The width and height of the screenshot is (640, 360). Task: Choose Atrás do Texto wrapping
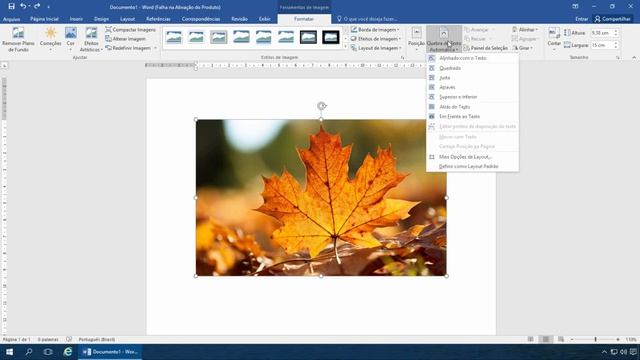(x=473, y=107)
